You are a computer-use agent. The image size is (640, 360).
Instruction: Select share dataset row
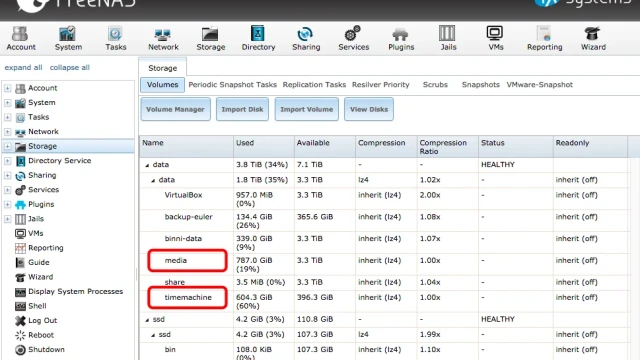[x=384, y=282]
